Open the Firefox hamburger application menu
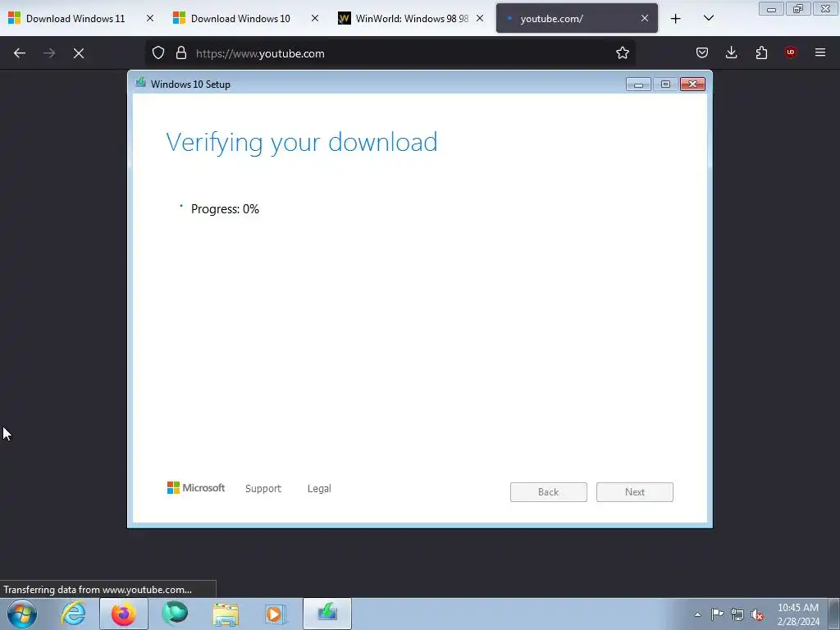This screenshot has width=840, height=630. [819, 52]
